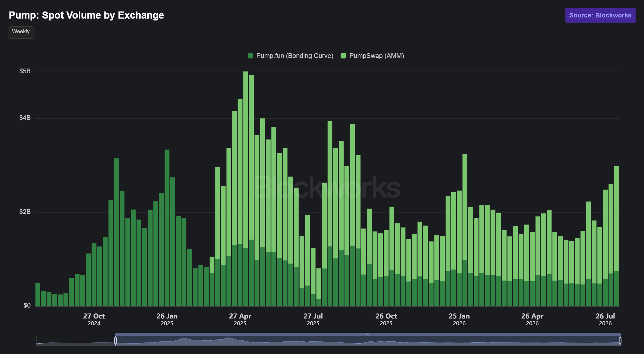Viewport: 644px width, 354px height.
Task: Click the chart title Pump: Spot Volume by Exchange
Action: pos(86,15)
